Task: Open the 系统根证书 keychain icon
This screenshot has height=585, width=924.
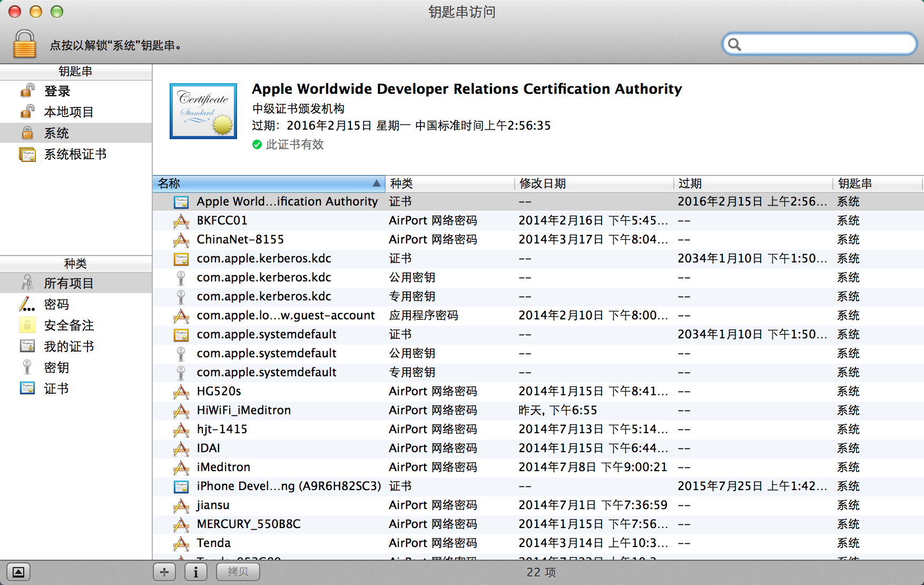Action: pyautogui.click(x=27, y=154)
